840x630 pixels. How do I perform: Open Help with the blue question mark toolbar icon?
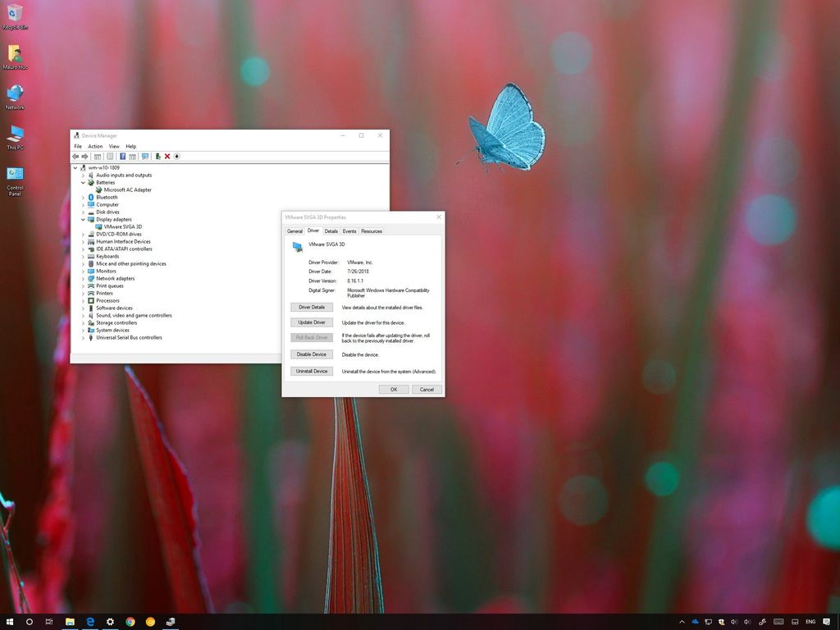tap(121, 156)
